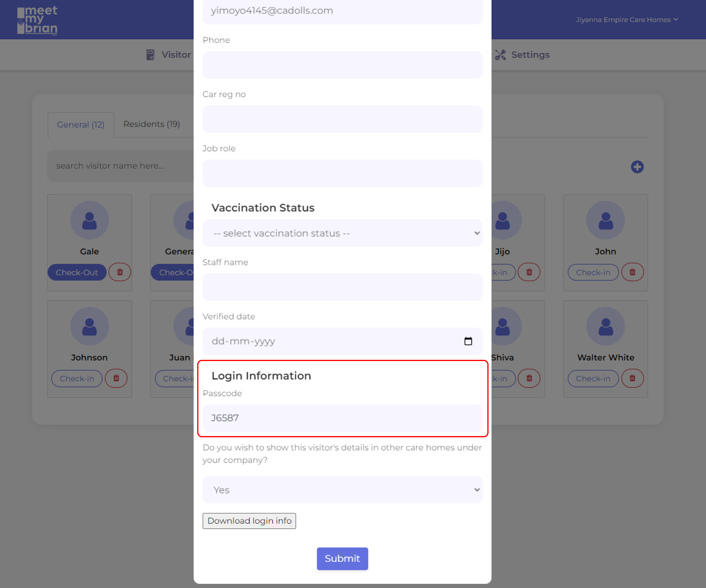706x588 pixels.
Task: Check out Gale with Check-Out button
Action: 77,272
